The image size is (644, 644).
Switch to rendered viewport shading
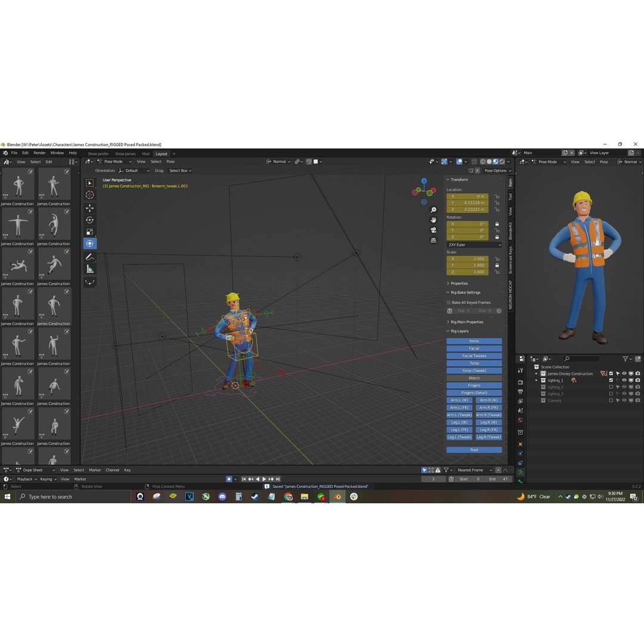(x=501, y=162)
